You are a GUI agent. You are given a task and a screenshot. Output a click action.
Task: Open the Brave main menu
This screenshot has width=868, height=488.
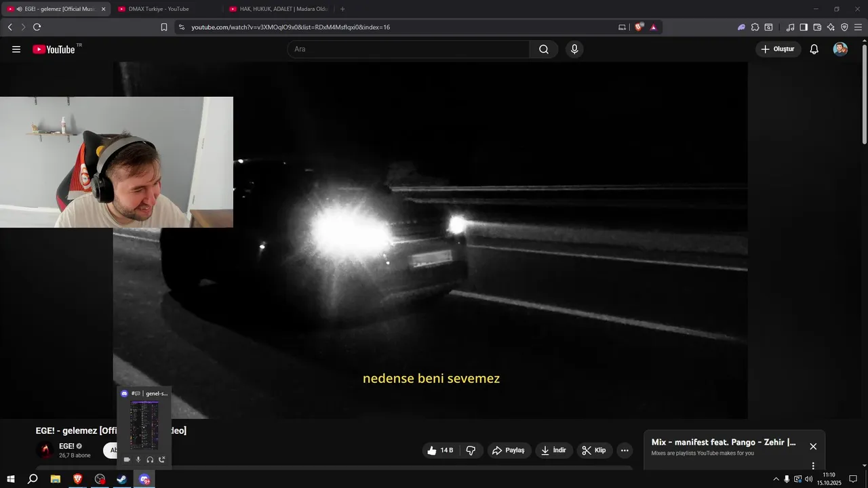click(858, 27)
